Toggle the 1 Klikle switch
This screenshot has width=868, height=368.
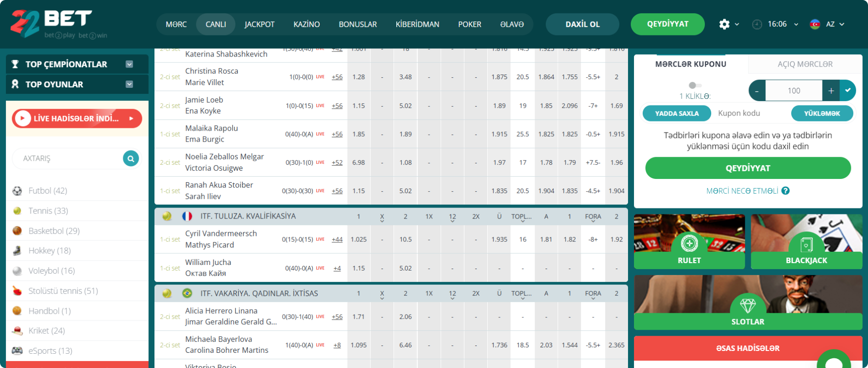click(x=695, y=85)
